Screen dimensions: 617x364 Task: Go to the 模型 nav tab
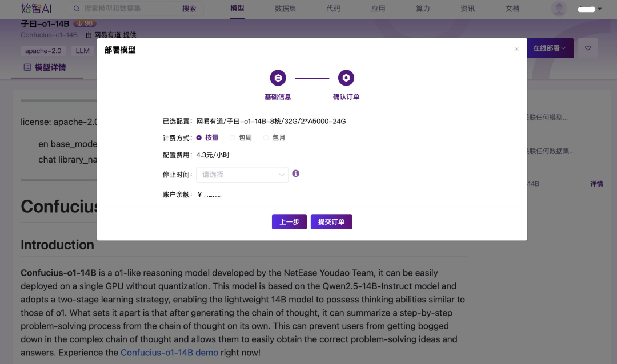[237, 8]
